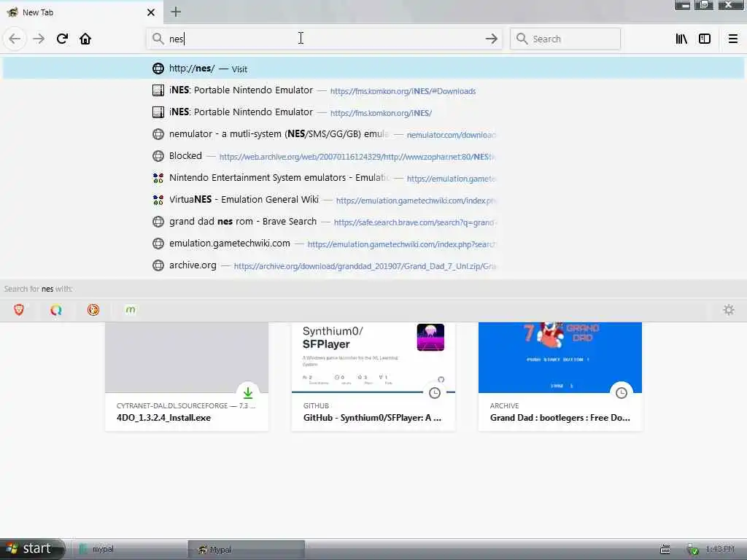The width and height of the screenshot is (747, 560).
Task: Search for nes with DuckDuckGo icon
Action: tap(93, 310)
